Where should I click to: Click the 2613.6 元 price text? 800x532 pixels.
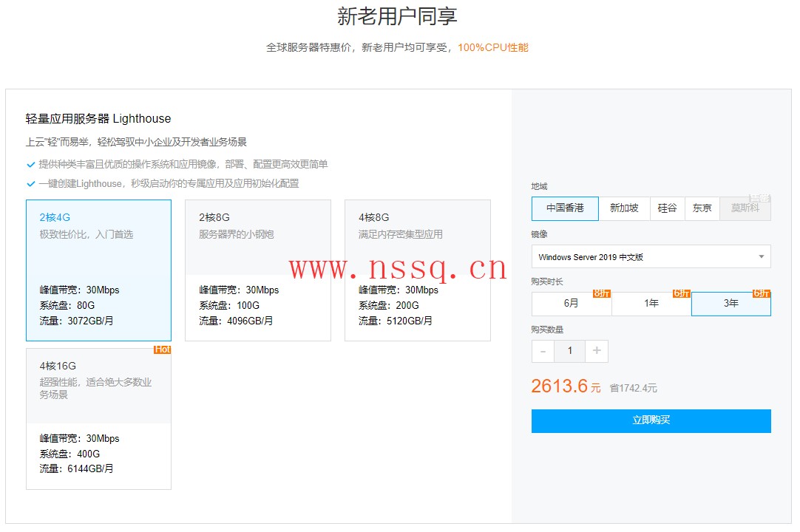click(566, 386)
